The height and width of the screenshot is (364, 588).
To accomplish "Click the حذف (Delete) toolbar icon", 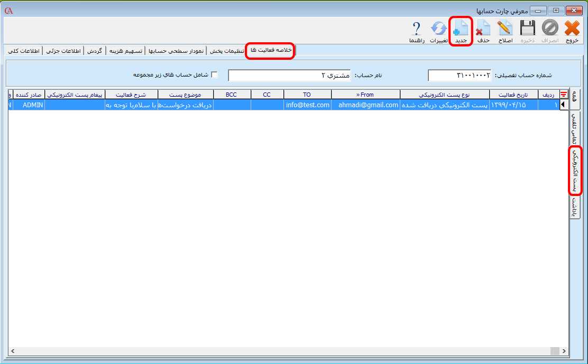I will (483, 29).
